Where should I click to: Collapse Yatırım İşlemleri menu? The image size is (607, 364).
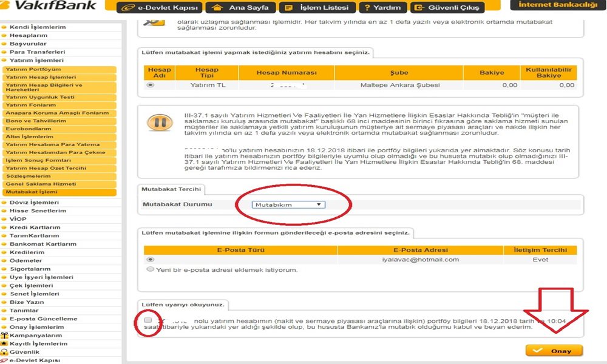point(36,60)
